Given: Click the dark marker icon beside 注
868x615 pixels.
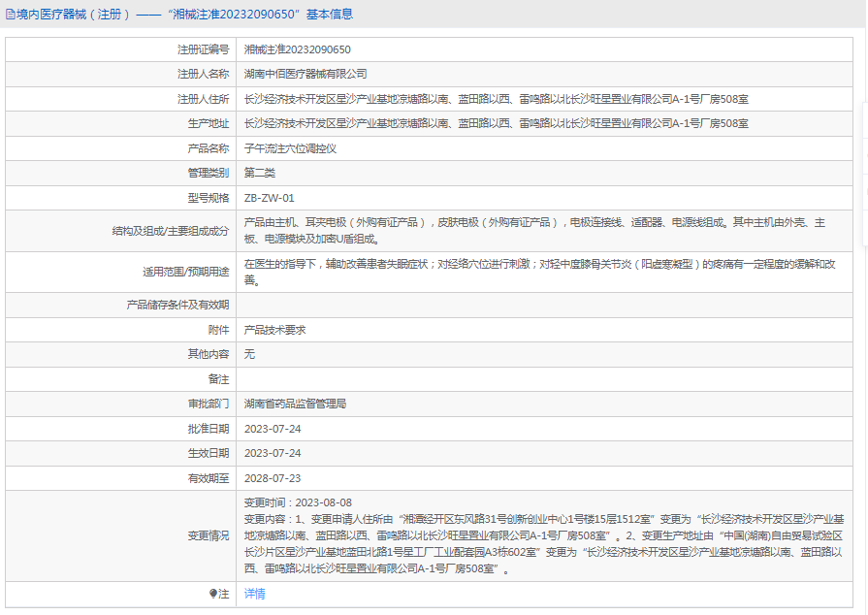Looking at the screenshot, I should 213,594.
